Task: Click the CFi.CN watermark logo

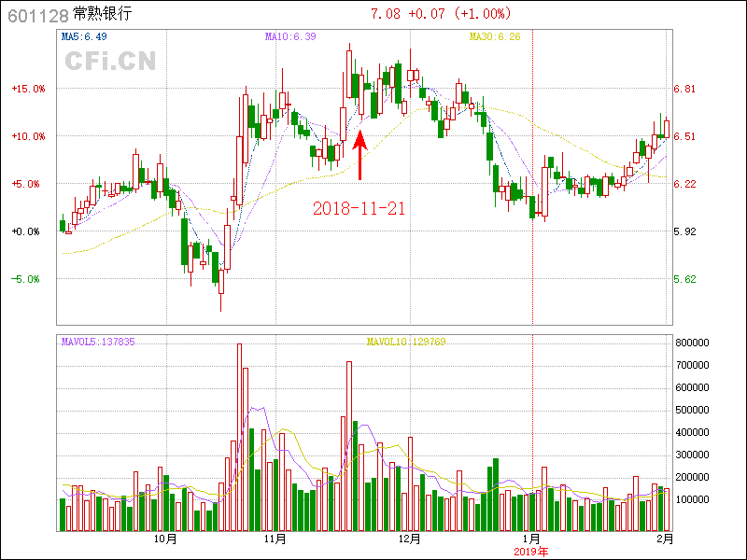Action: pos(110,62)
